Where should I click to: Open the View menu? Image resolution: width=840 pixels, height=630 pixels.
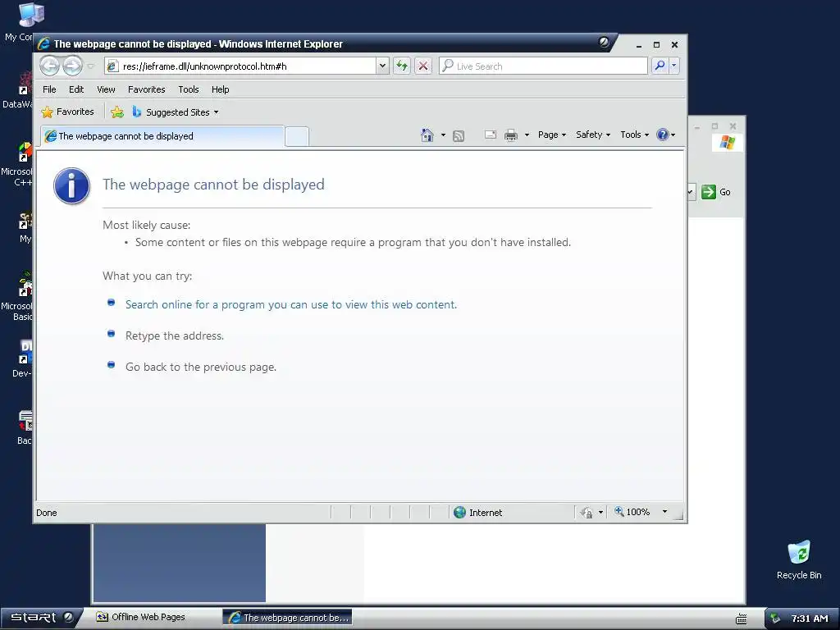click(x=106, y=89)
